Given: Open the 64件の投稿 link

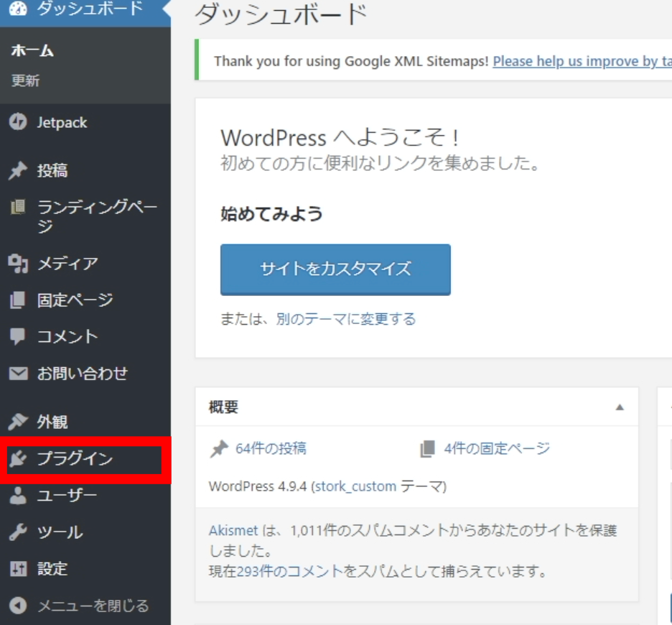Looking at the screenshot, I should click(x=271, y=449).
